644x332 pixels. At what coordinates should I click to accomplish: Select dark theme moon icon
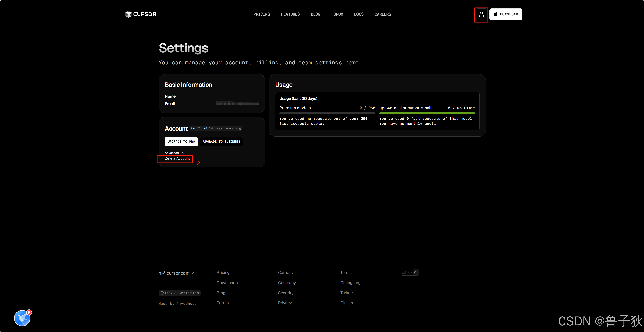pyautogui.click(x=416, y=273)
